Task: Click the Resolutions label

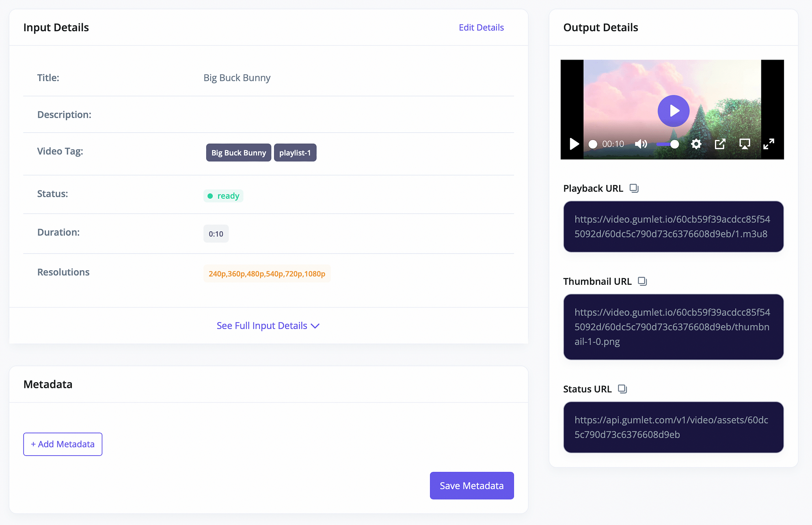Action: [63, 272]
